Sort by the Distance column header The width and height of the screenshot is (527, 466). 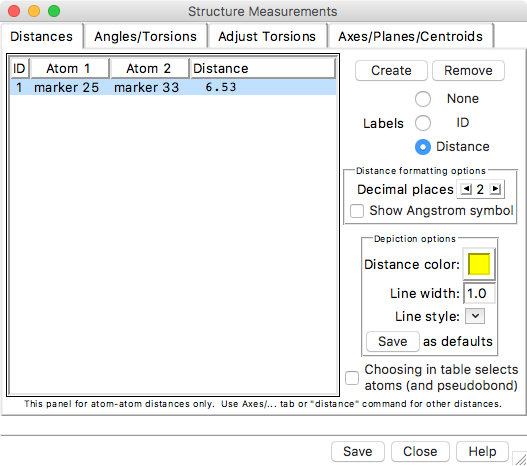[x=263, y=69]
